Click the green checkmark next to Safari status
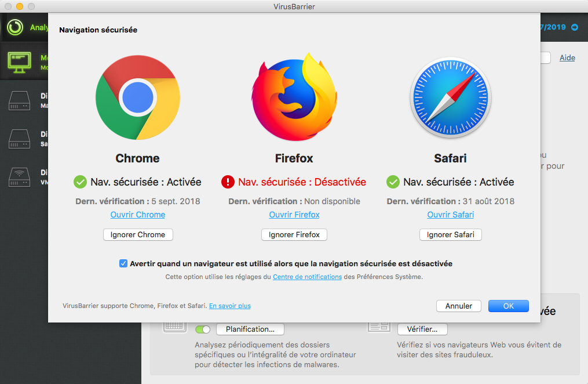The width and height of the screenshot is (588, 384). click(393, 182)
